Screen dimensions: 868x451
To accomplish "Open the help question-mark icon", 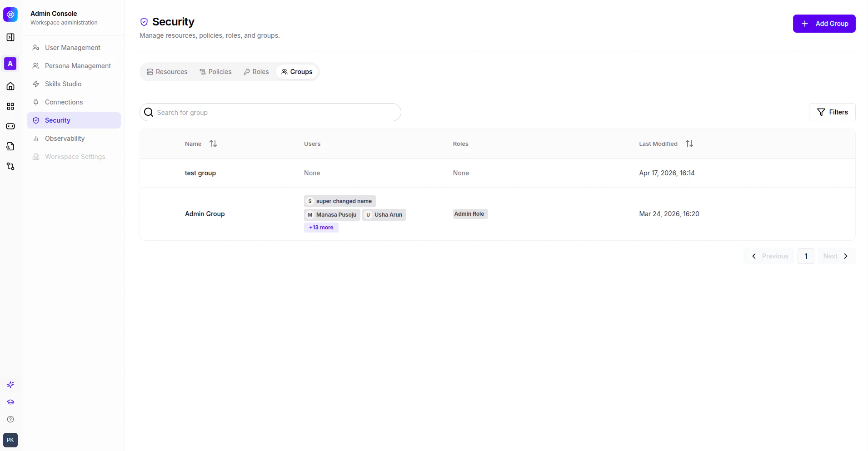I will pyautogui.click(x=10, y=419).
